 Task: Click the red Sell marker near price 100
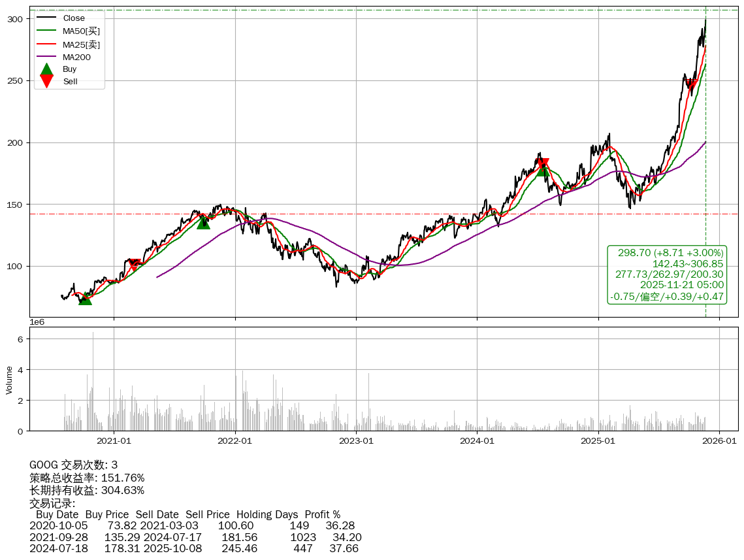(x=134, y=264)
